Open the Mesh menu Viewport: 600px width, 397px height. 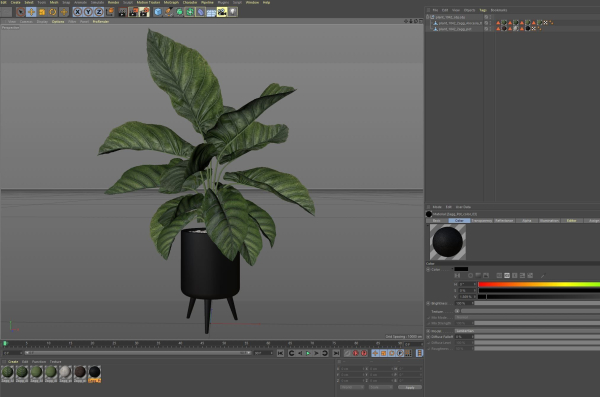pos(54,2)
